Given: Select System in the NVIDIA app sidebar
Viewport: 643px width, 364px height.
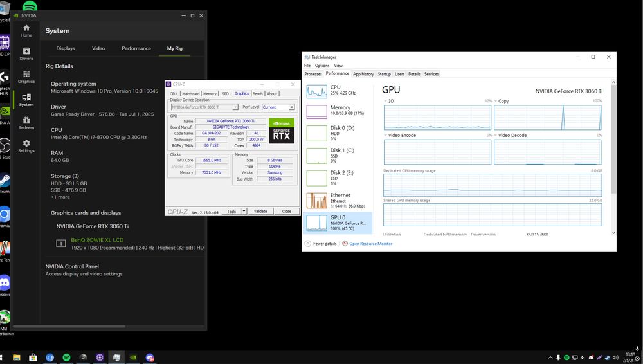Looking at the screenshot, I should tap(26, 100).
